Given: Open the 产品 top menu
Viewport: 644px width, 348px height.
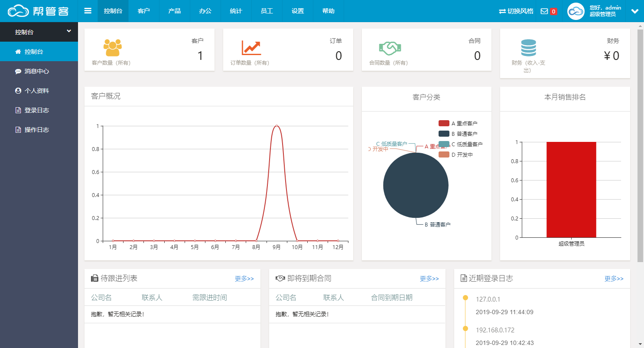Looking at the screenshot, I should [175, 11].
